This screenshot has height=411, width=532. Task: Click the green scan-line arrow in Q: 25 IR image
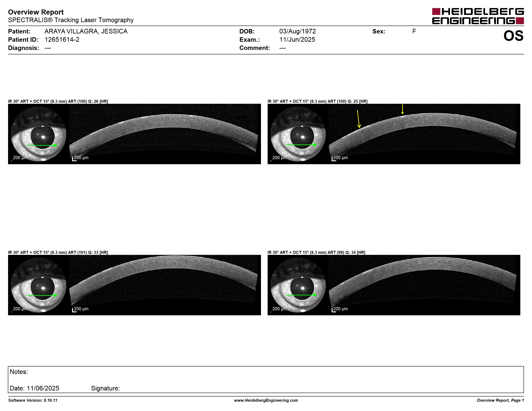point(301,145)
